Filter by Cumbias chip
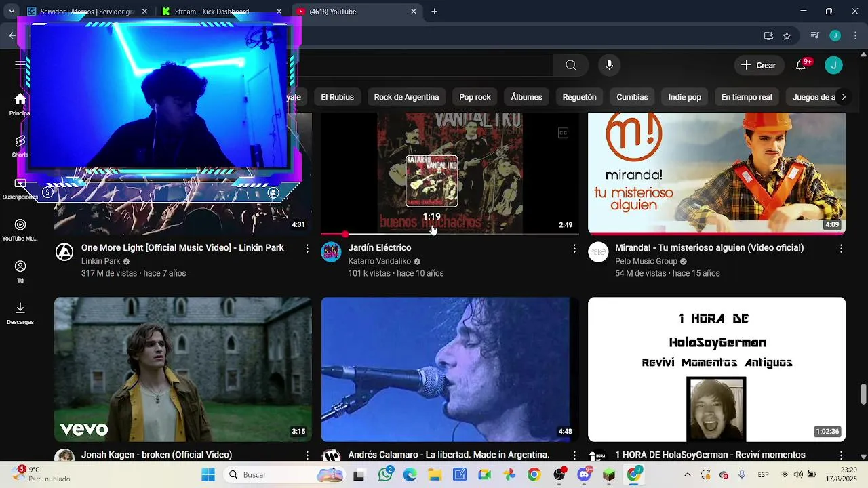The height and width of the screenshot is (488, 868). point(632,97)
